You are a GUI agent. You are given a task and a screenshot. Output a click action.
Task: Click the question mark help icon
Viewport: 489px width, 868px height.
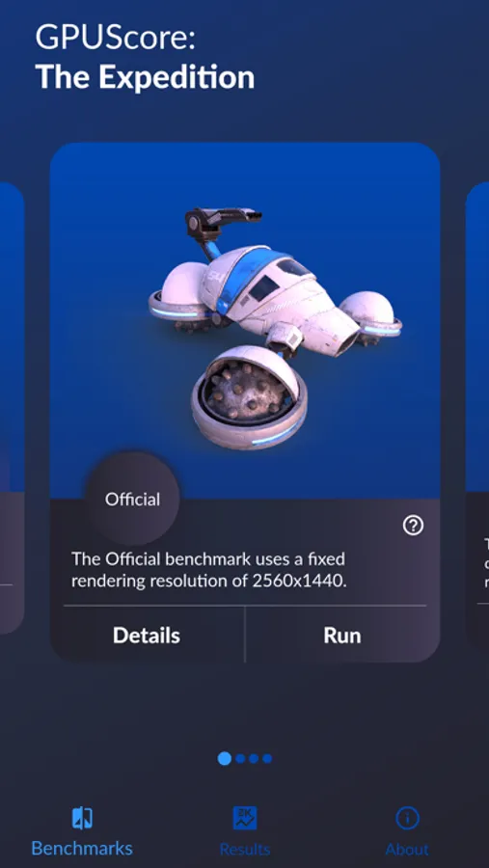[x=413, y=526]
